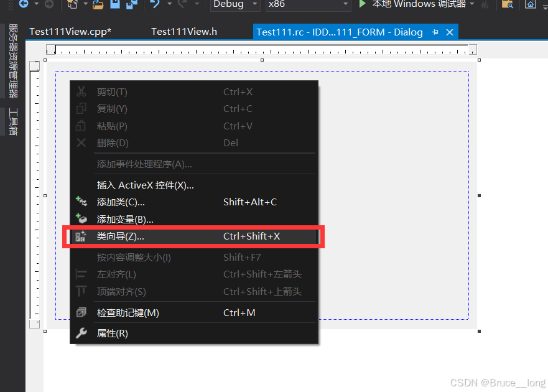The height and width of the screenshot is (392, 548).
Task: Click the Open File folder icon
Action: point(97,5)
